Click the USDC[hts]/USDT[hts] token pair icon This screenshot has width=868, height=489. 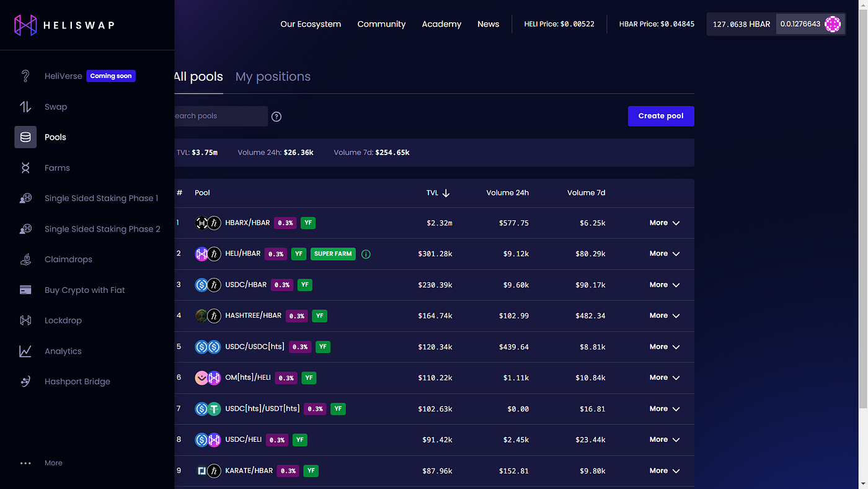point(208,409)
